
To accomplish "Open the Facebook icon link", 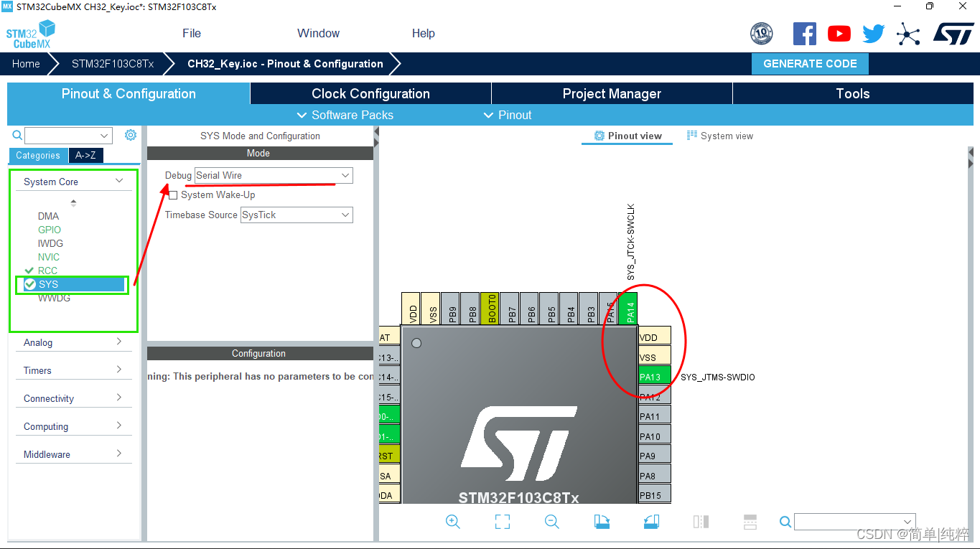I will pos(804,34).
